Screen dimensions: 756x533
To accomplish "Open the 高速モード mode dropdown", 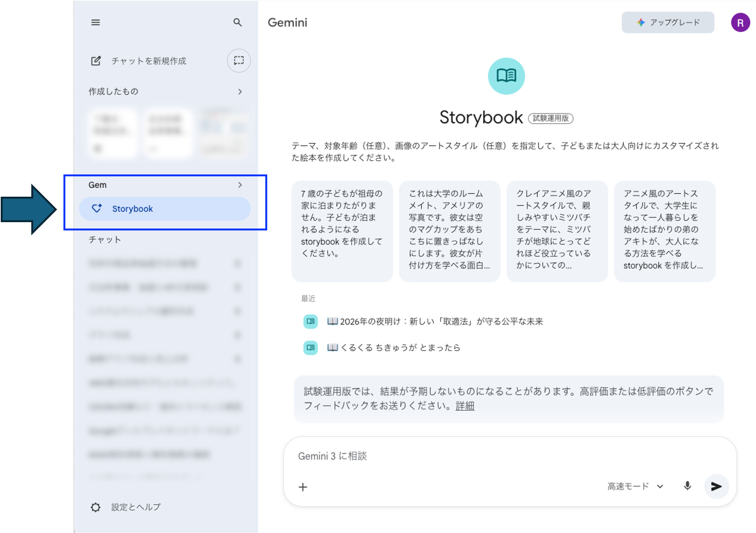I will click(635, 486).
